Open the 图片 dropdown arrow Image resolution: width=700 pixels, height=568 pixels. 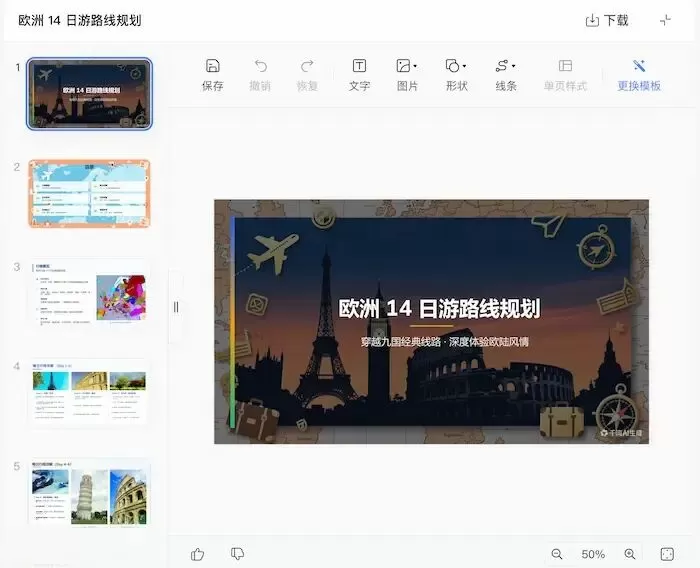(x=415, y=66)
